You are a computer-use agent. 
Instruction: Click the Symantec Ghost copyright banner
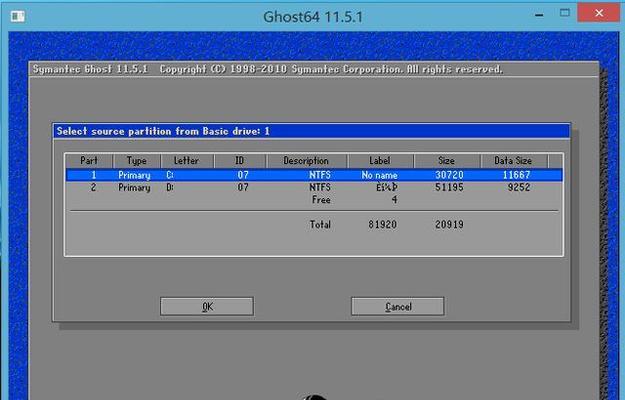tap(267, 69)
